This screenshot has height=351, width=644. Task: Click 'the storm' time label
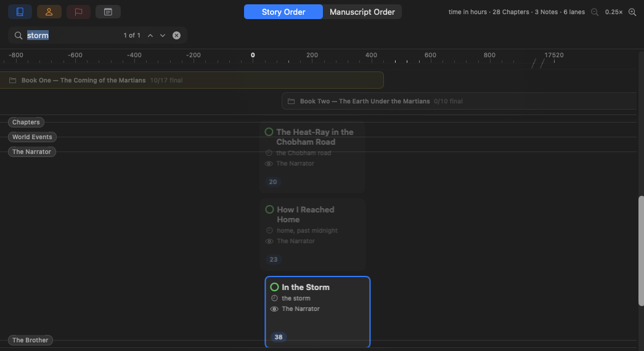click(296, 298)
